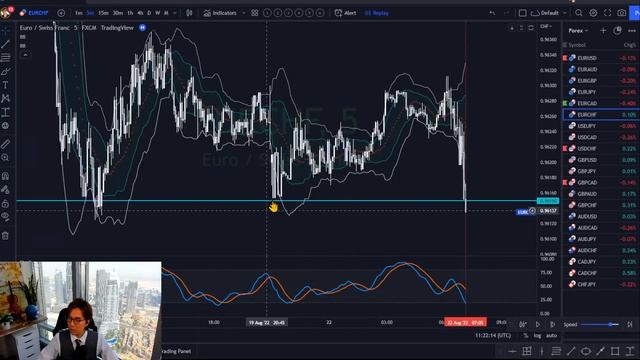This screenshot has height=360, width=640.
Task: Select the D (daily) timeframe
Action: tap(149, 13)
